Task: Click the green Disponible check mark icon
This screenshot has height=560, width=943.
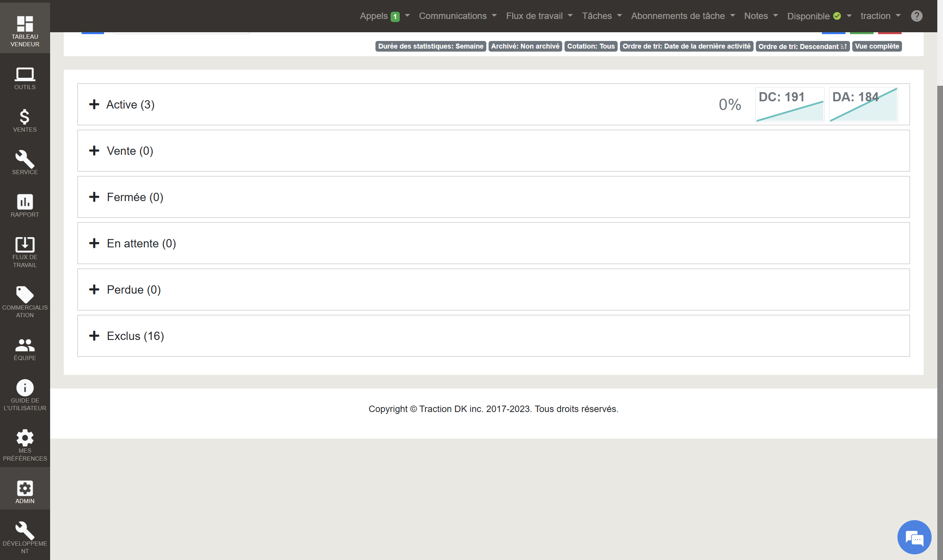Action: click(x=837, y=16)
